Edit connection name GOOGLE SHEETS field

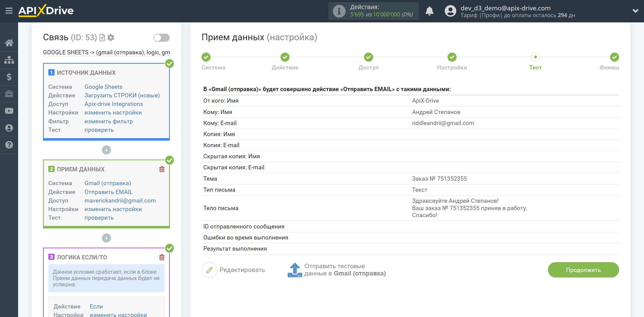(x=106, y=52)
